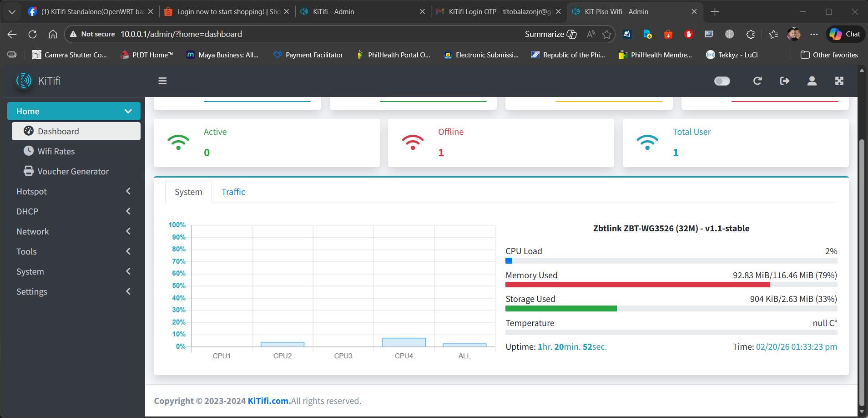Open the browser Extensions puzzle icon
The height and width of the screenshot is (418, 868).
751,34
